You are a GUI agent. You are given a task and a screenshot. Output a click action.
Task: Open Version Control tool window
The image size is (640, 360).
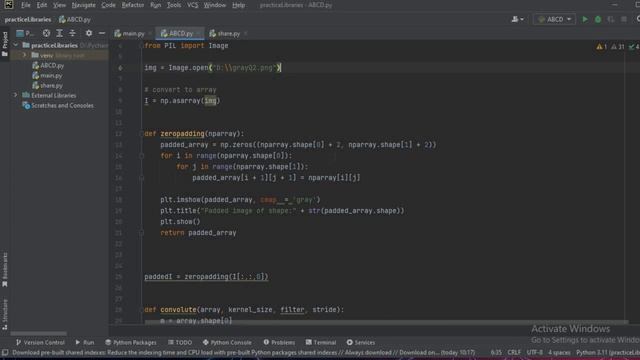pyautogui.click(x=40, y=342)
